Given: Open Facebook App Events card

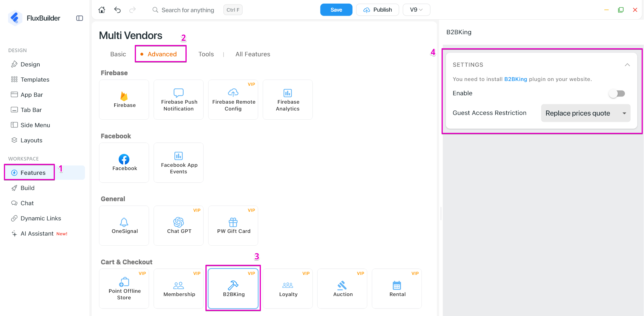Looking at the screenshot, I should [179, 163].
